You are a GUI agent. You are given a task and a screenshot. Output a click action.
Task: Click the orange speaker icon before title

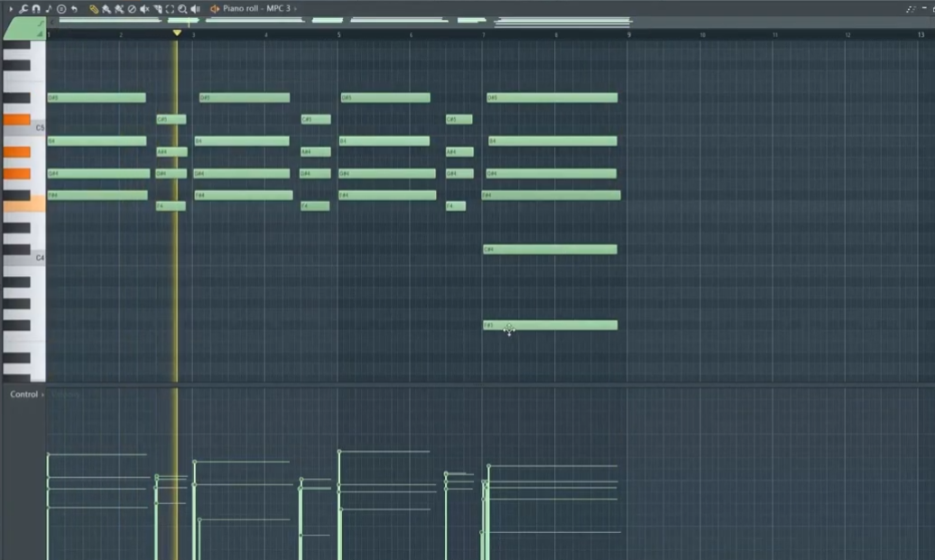tap(215, 9)
